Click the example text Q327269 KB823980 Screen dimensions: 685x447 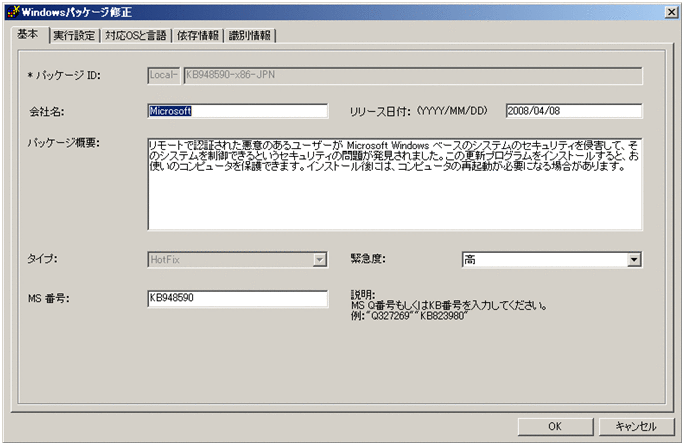(409, 316)
